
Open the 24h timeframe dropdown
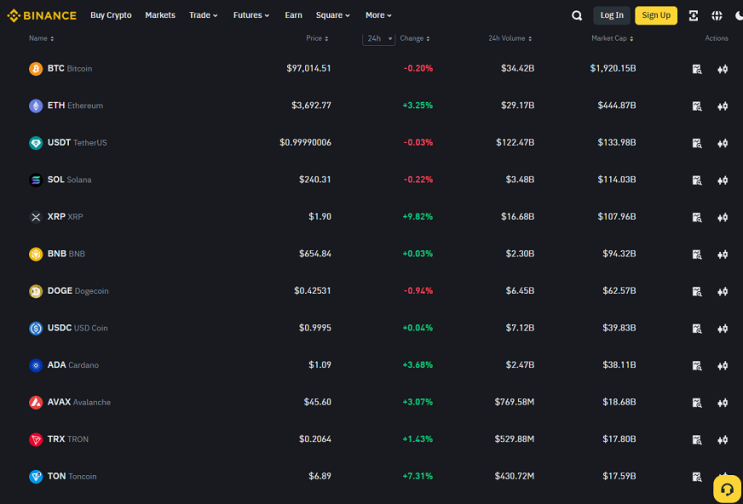coord(379,38)
